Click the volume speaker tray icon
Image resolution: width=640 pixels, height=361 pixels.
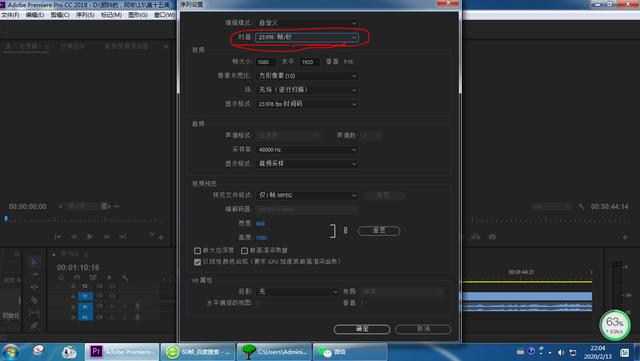(x=561, y=352)
